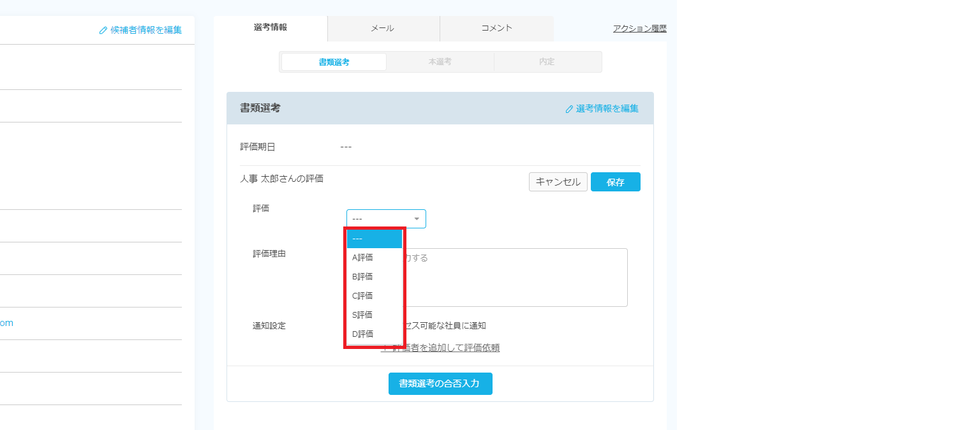This screenshot has width=980, height=430.
Task: Click the pencil icon beside 選考情報を編集
Action: point(569,109)
